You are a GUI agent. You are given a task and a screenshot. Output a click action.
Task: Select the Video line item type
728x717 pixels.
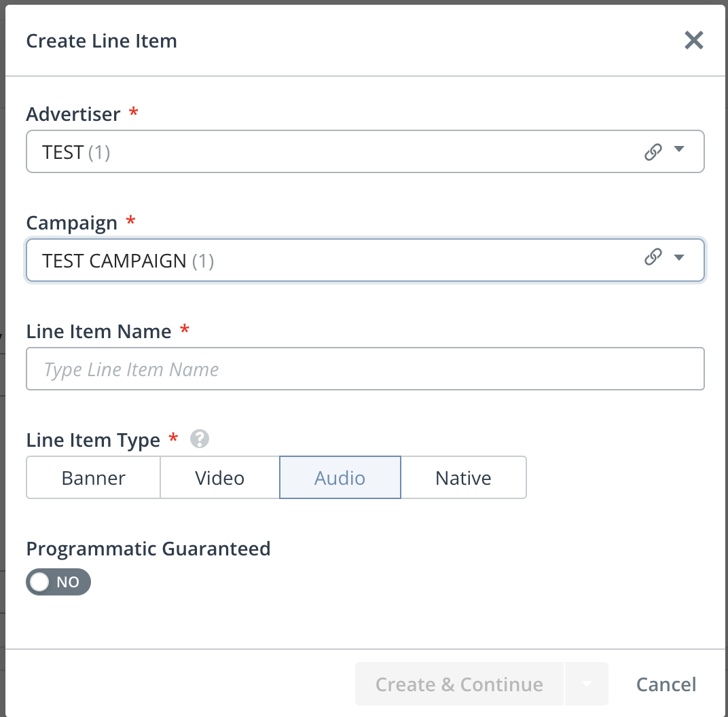pyautogui.click(x=219, y=478)
